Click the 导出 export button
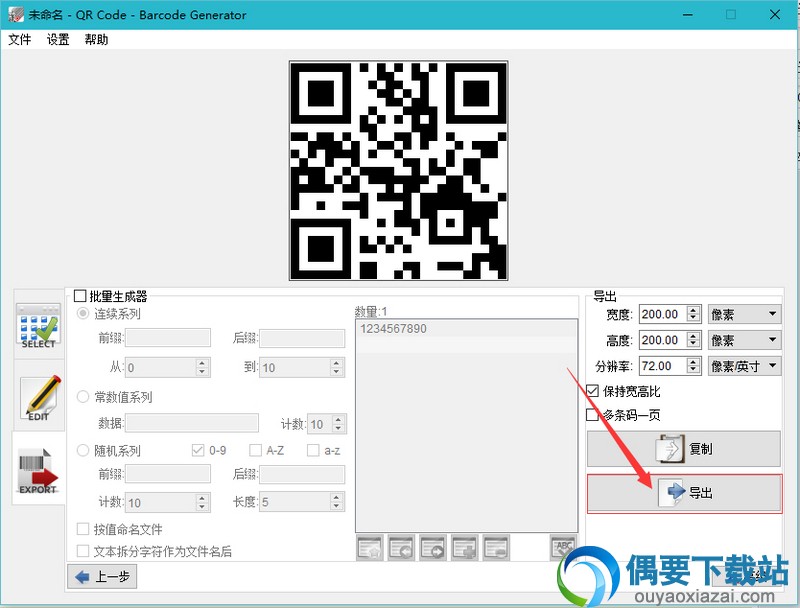The width and height of the screenshot is (800, 608). (684, 493)
